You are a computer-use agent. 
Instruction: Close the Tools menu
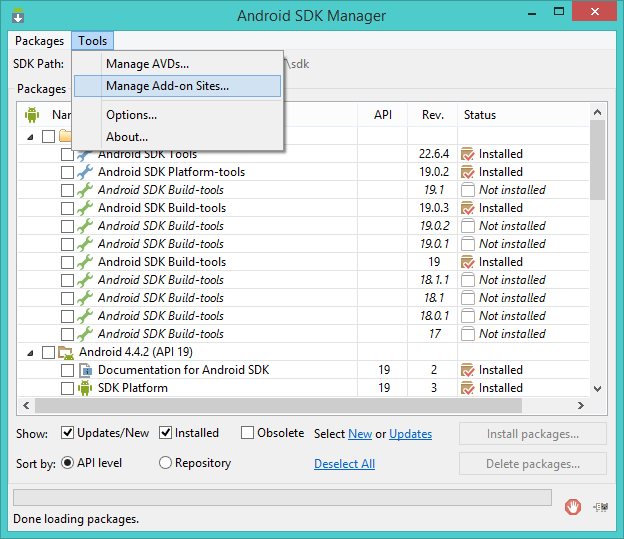(93, 41)
